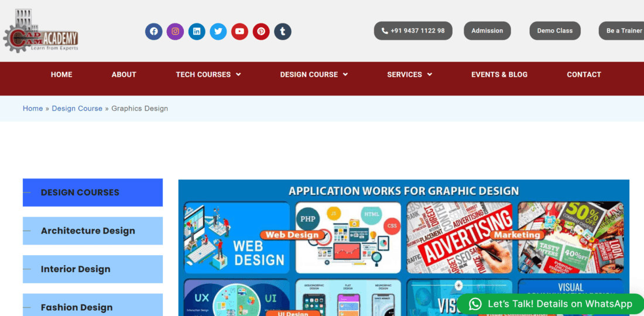Select the DESIGN COURSES sidebar heading
This screenshot has width=644, height=316.
click(x=93, y=193)
